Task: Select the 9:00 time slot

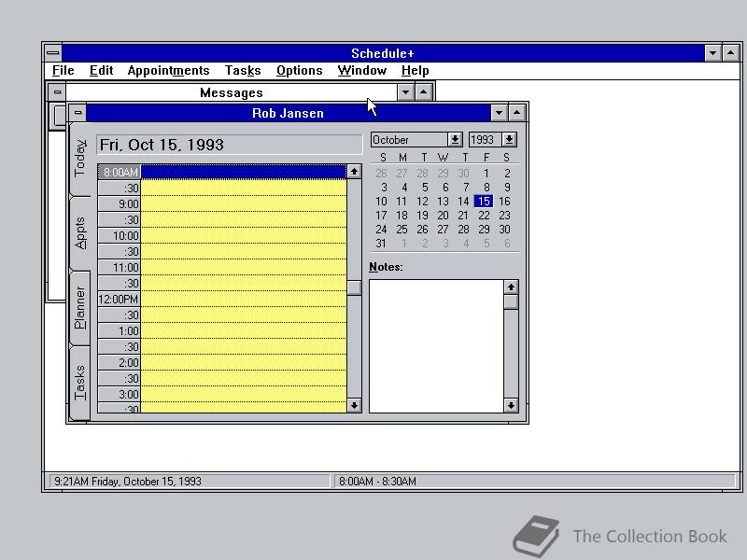Action: [x=222, y=203]
